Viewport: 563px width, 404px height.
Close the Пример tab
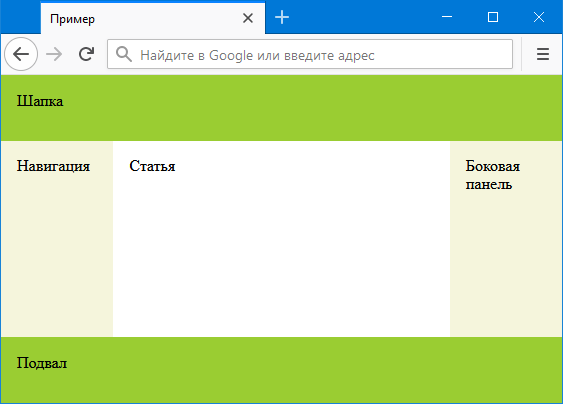(x=248, y=18)
